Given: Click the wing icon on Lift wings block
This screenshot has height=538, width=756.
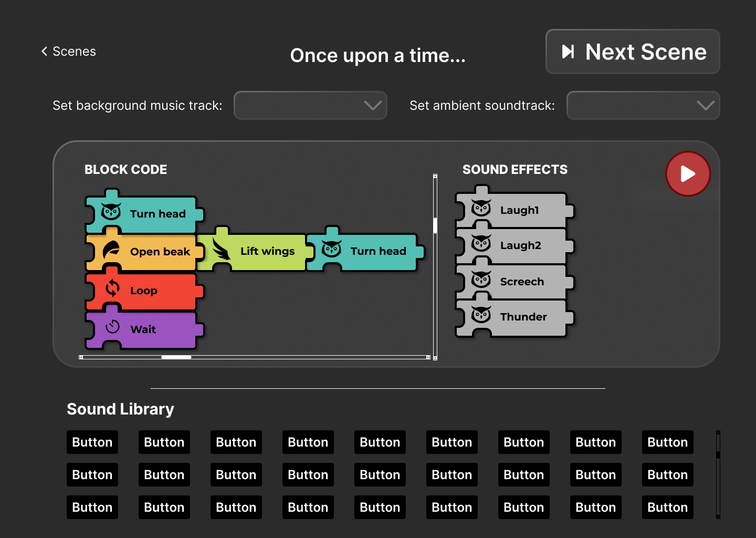Looking at the screenshot, I should pyautogui.click(x=222, y=249).
